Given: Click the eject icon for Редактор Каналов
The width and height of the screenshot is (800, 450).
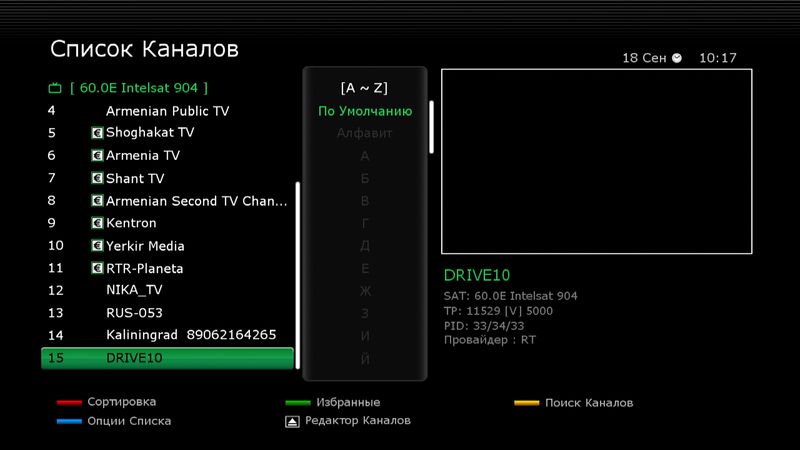Looking at the screenshot, I should [291, 421].
